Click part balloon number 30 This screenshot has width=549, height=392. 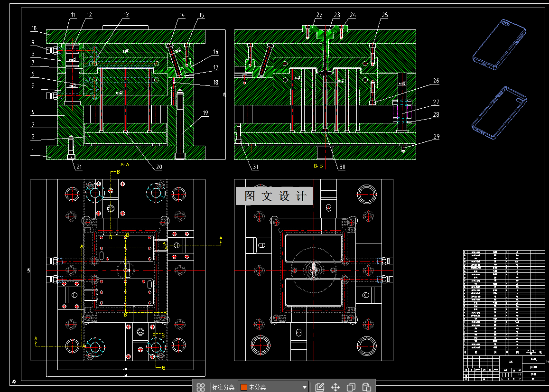pyautogui.click(x=342, y=167)
